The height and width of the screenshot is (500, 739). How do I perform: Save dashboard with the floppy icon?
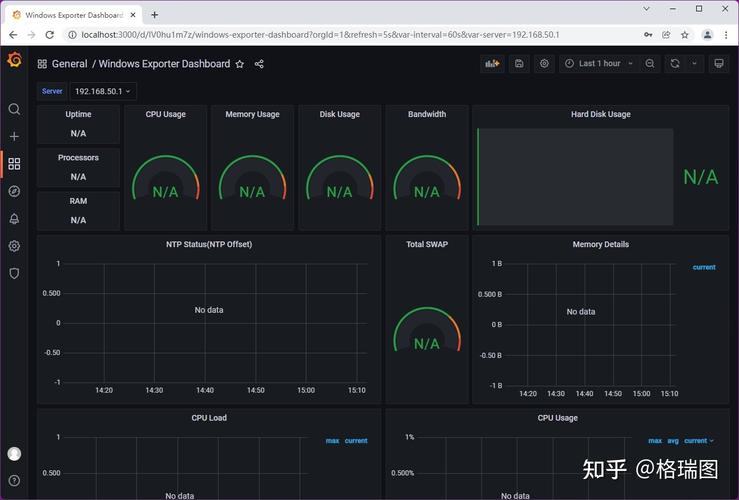click(x=519, y=64)
